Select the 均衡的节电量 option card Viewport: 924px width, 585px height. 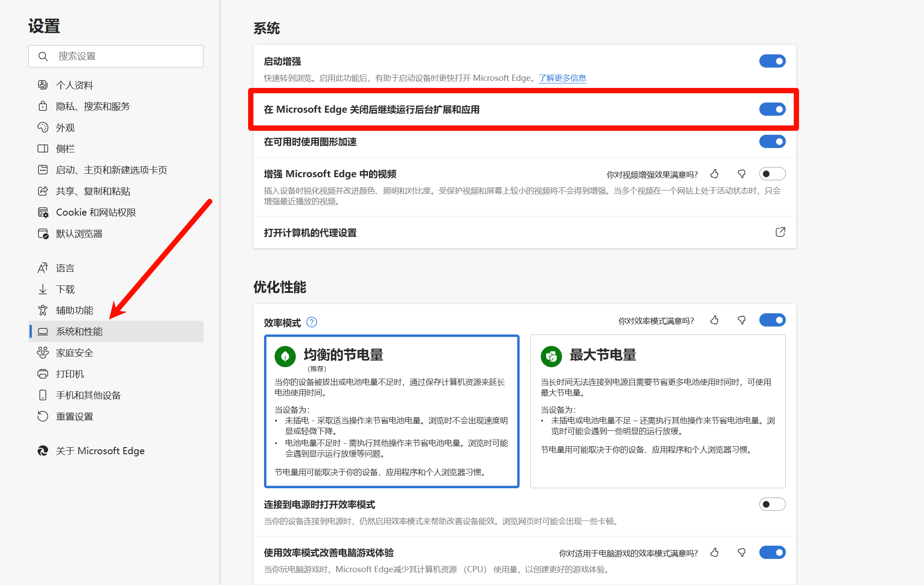pos(392,411)
